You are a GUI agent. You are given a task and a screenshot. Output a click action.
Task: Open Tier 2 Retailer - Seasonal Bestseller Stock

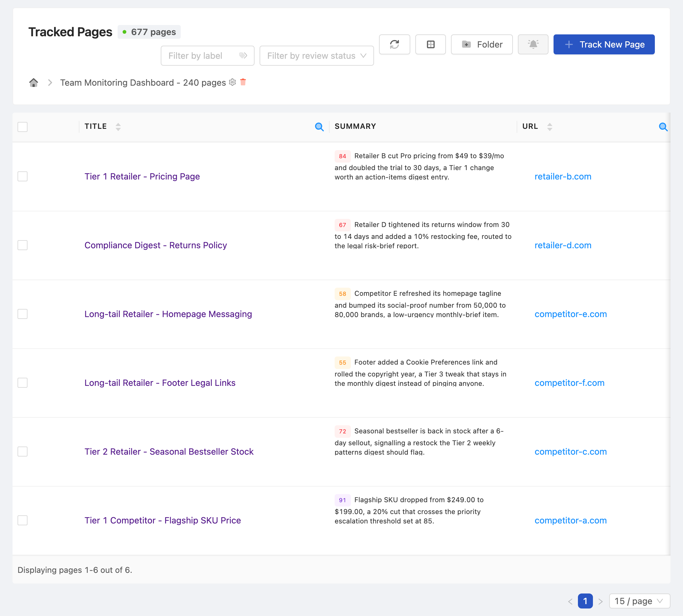(169, 452)
